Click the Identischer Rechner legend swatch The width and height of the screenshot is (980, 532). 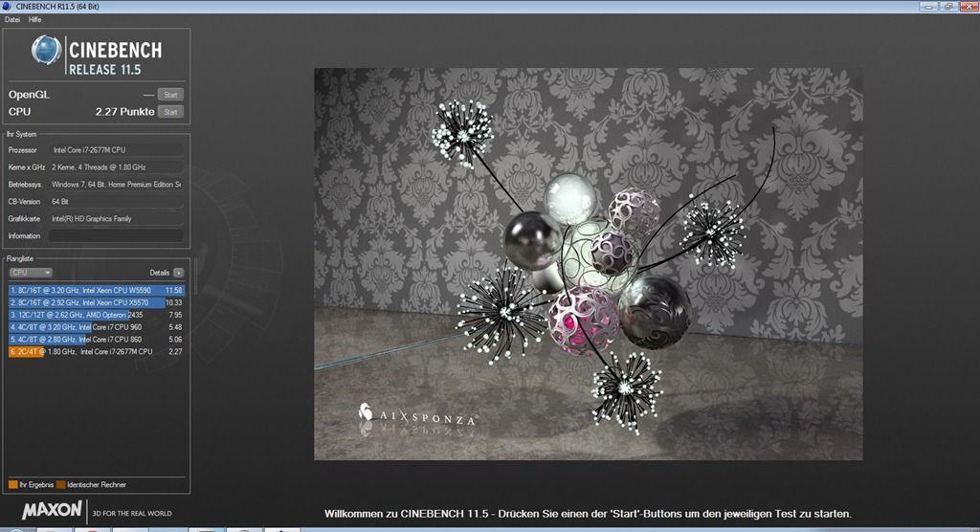click(60, 484)
